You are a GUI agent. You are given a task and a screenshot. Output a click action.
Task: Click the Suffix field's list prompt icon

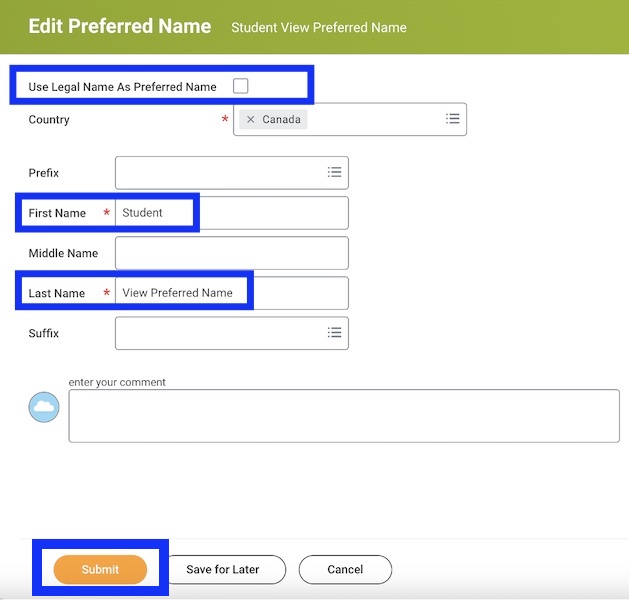334,333
